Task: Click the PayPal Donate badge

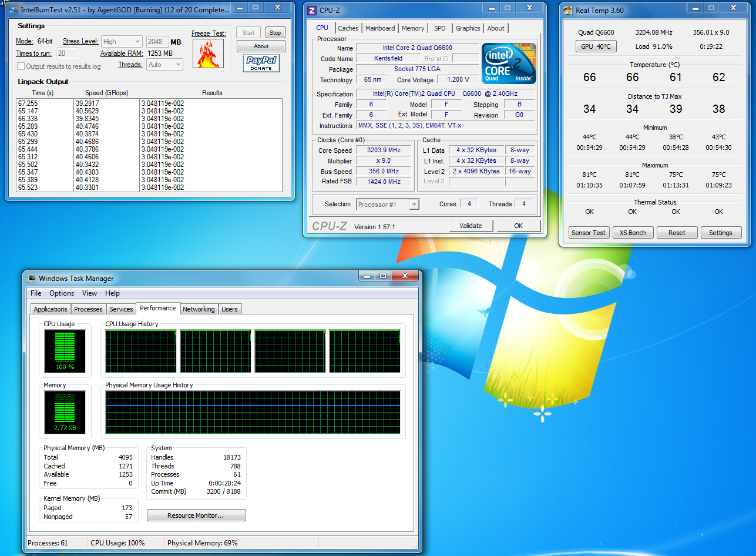Action: coord(261,63)
